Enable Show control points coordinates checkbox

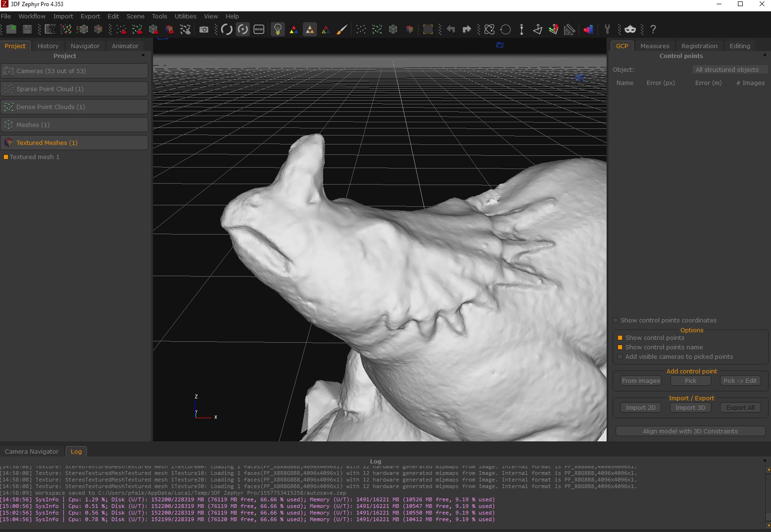coord(616,321)
